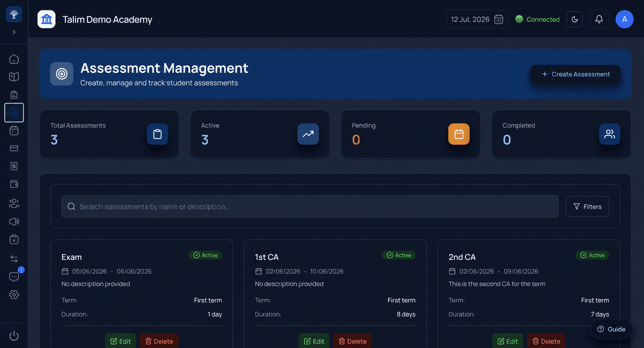Screen dimensions: 644x348
Task: Click the date range 05/06/2026 - 06/06/2026
Action: click(112, 271)
